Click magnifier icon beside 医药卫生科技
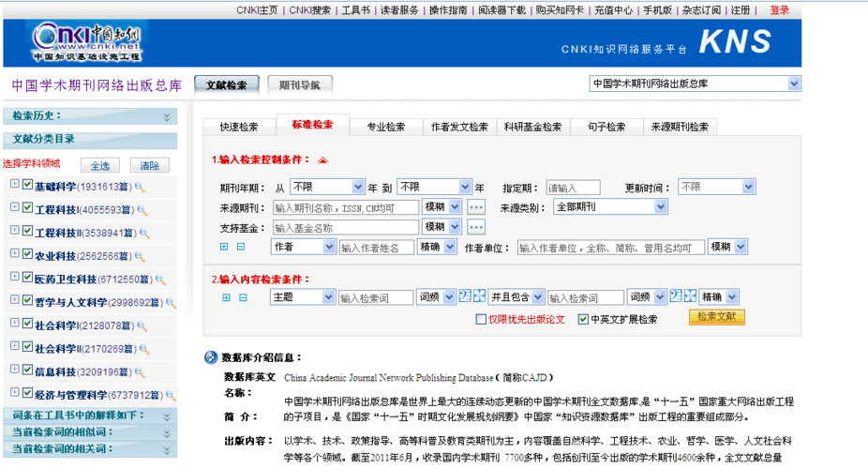The image size is (868, 469). 160,280
